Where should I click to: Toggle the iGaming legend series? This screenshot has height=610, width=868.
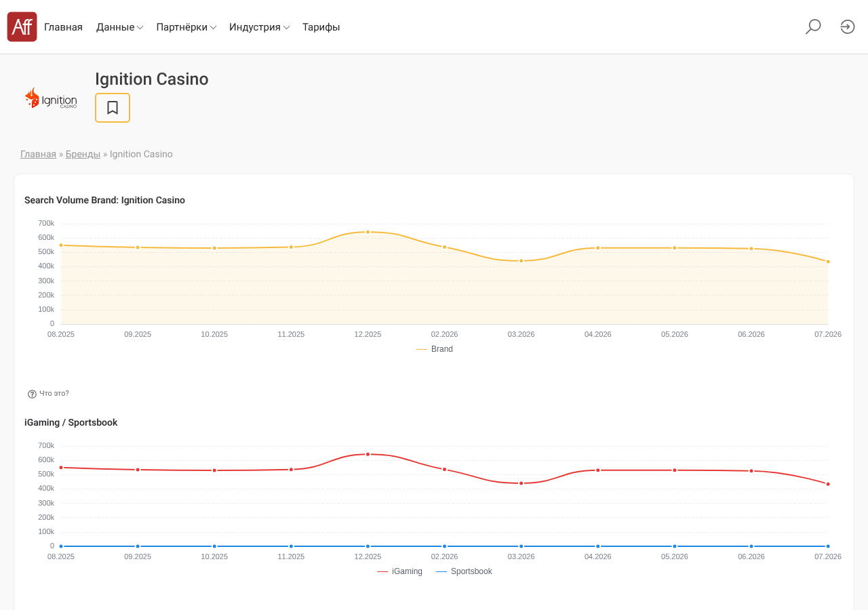click(399, 571)
